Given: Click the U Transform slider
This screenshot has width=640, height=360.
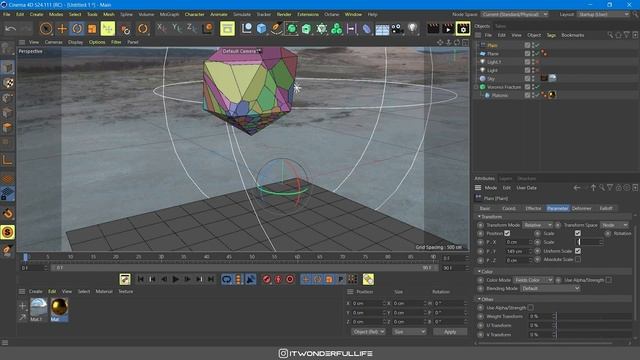Looking at the screenshot, I should 594,325.
